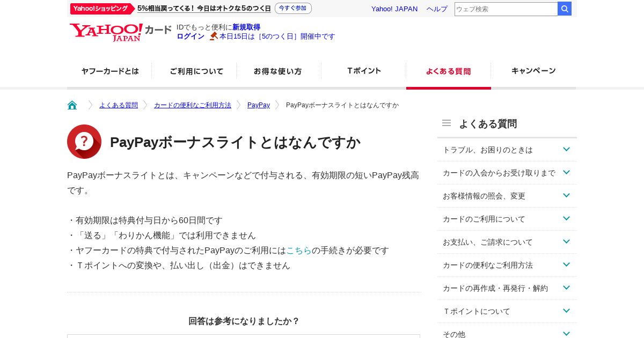Click the 今すぐ参加 button
Image resolution: width=644 pixels, height=338 pixels.
click(x=293, y=9)
